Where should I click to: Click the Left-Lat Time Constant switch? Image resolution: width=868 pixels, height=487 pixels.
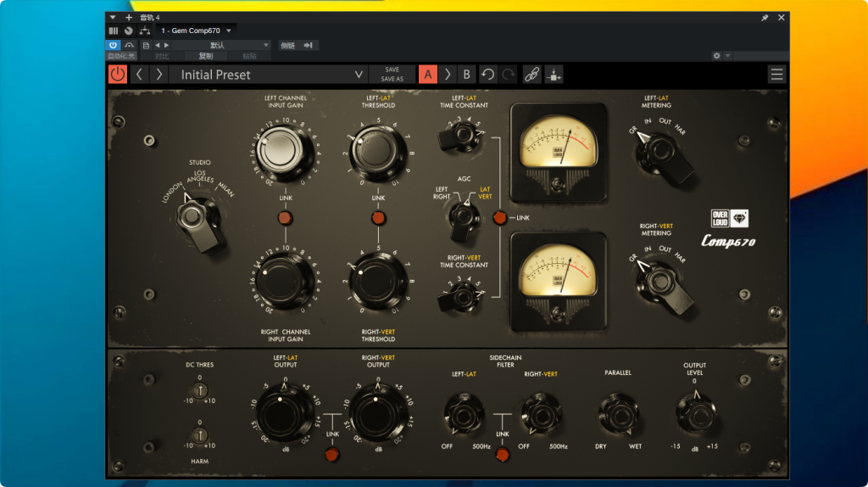[460, 137]
